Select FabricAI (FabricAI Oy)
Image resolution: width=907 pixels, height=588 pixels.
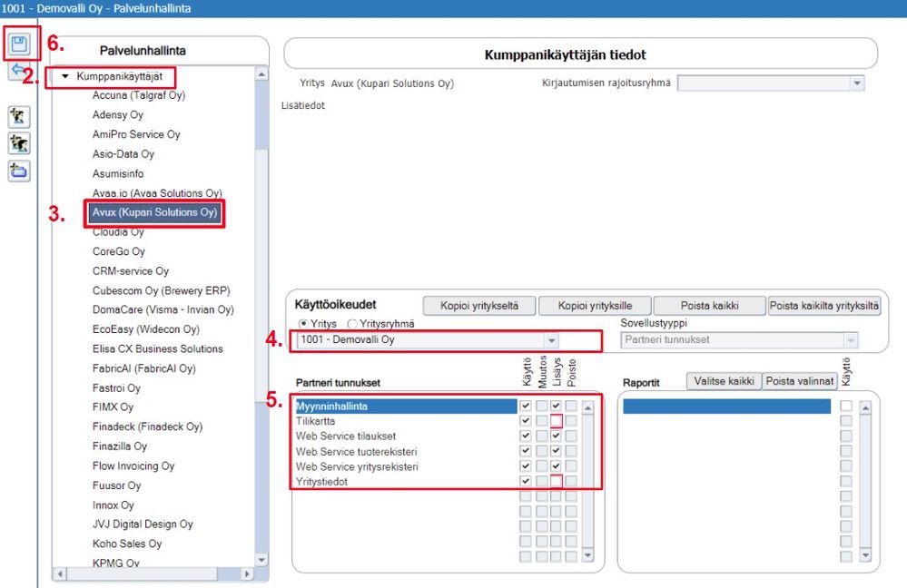point(144,369)
